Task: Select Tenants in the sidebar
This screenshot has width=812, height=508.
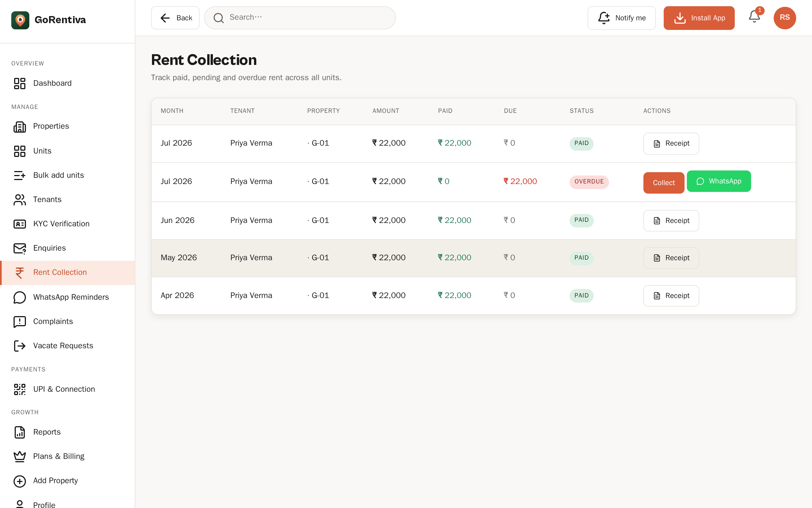Action: [x=67, y=200]
